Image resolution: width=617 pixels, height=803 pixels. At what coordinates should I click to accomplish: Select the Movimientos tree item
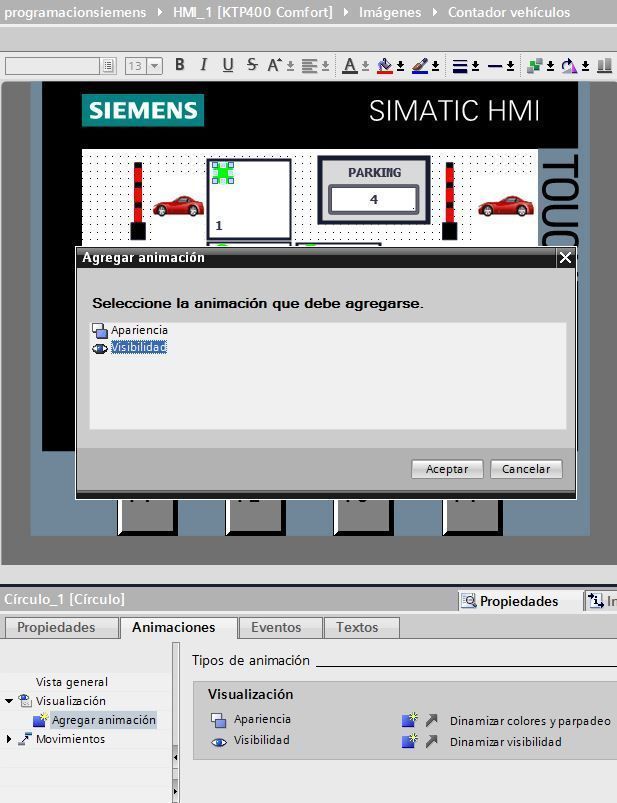(71, 739)
